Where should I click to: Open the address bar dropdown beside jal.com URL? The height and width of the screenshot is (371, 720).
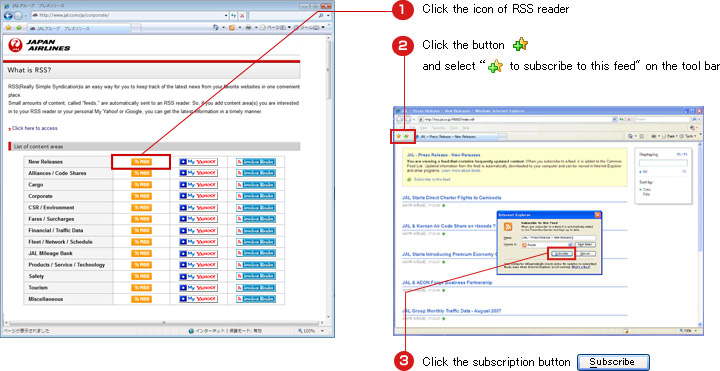click(226, 16)
